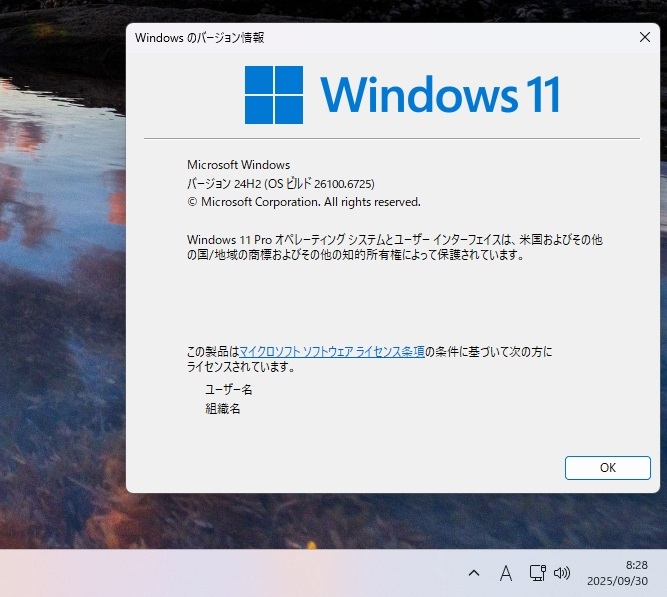Open volume speaker tray icon

(562, 573)
